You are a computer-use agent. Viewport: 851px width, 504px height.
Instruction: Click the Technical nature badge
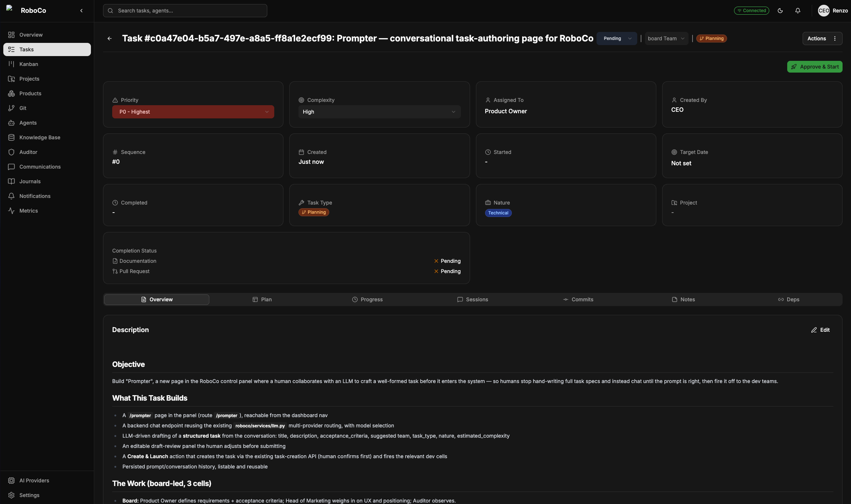coord(498,213)
